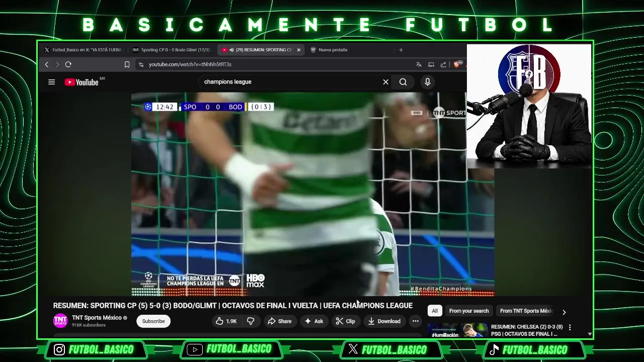Subscribe to TNT Sports México
The width and height of the screenshot is (644, 362).
(153, 321)
